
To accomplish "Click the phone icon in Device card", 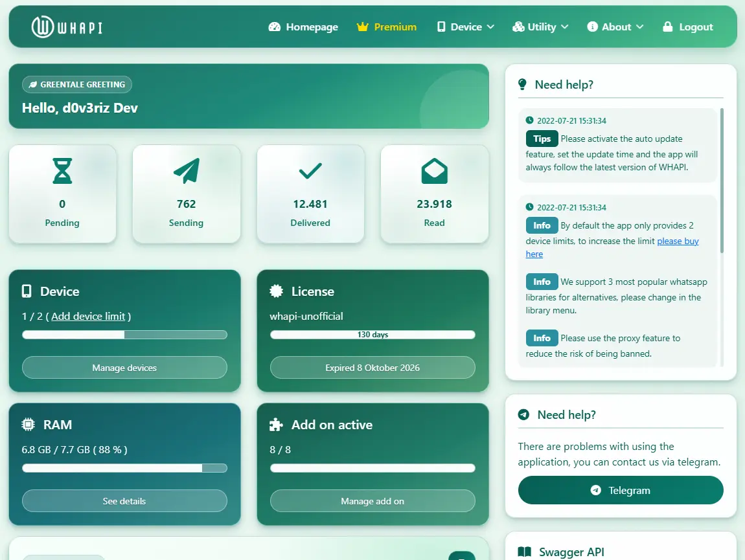I will (27, 291).
